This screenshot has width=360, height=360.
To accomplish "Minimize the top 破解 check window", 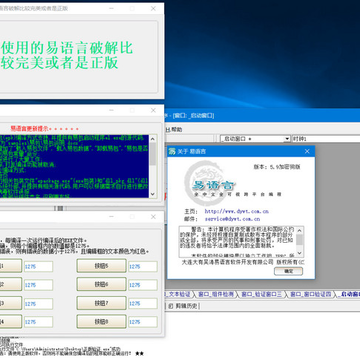I will pos(111,8).
